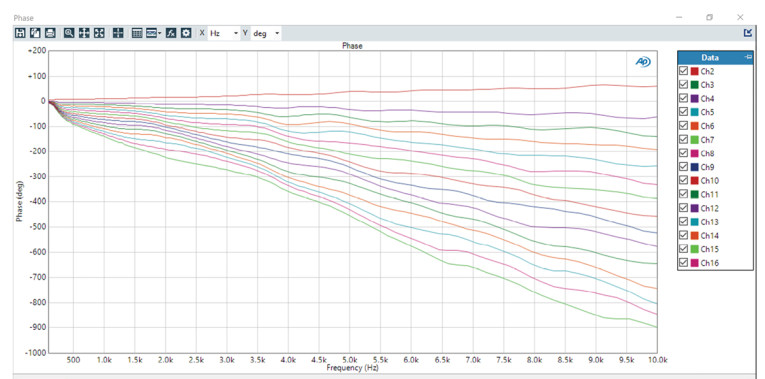Uncheck the Ch2 trace checkbox

pyautogui.click(x=684, y=71)
